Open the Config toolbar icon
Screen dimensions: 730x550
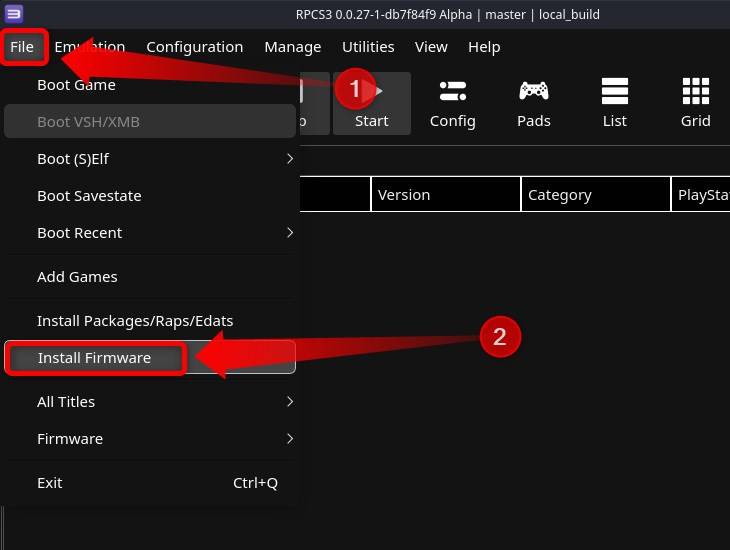tap(452, 92)
